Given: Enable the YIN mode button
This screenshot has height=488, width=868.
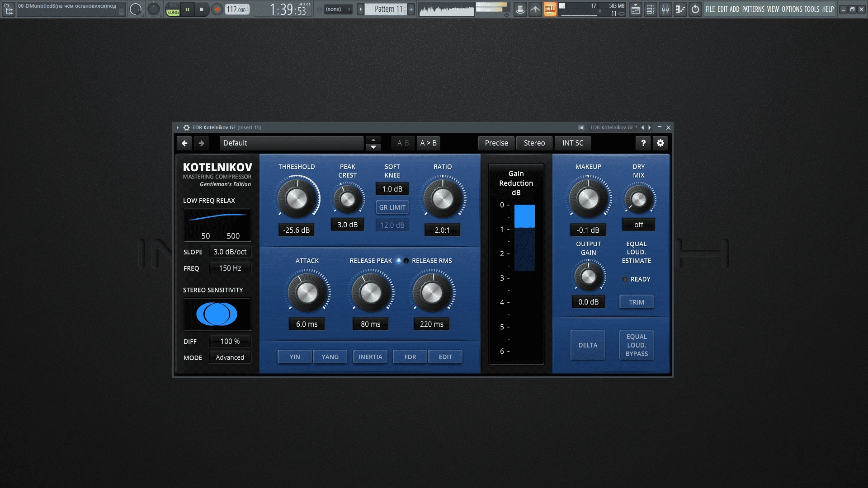Looking at the screenshot, I should point(295,357).
